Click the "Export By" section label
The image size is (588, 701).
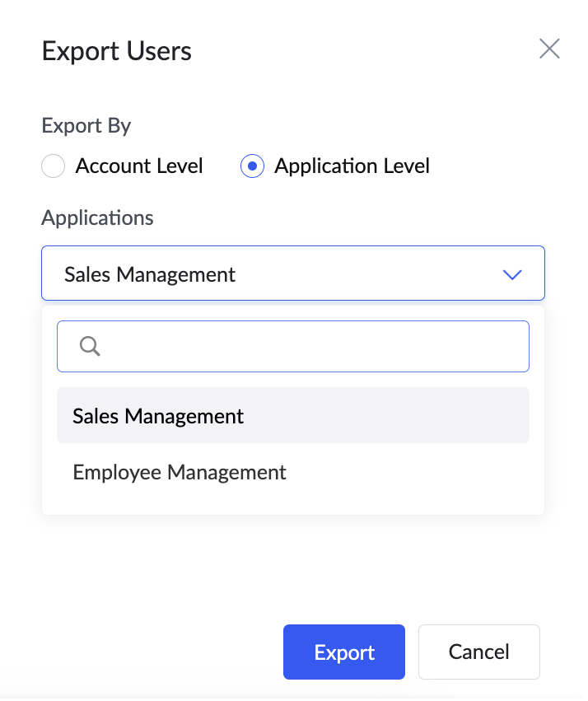[86, 126]
